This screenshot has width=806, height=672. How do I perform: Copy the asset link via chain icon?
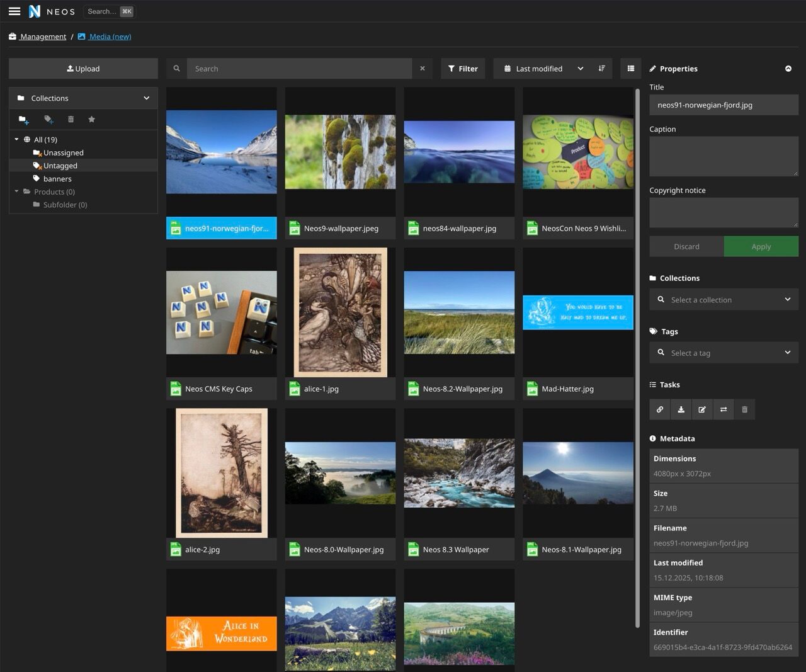pos(660,410)
